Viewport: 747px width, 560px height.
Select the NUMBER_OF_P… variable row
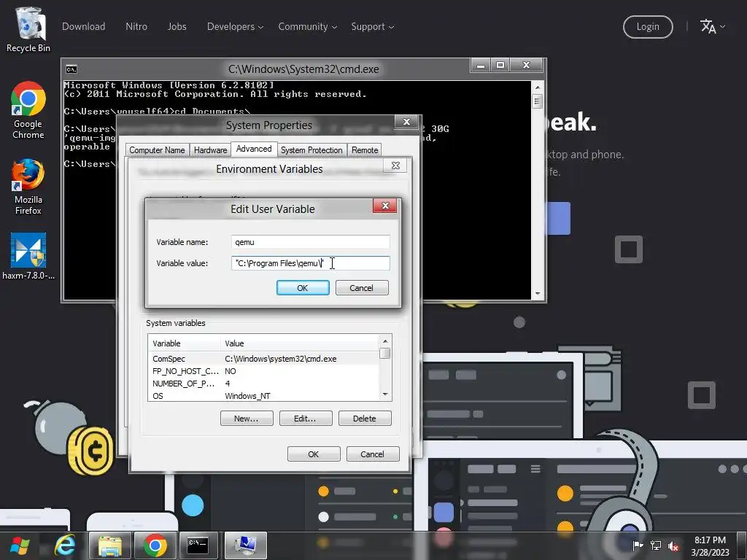(264, 384)
